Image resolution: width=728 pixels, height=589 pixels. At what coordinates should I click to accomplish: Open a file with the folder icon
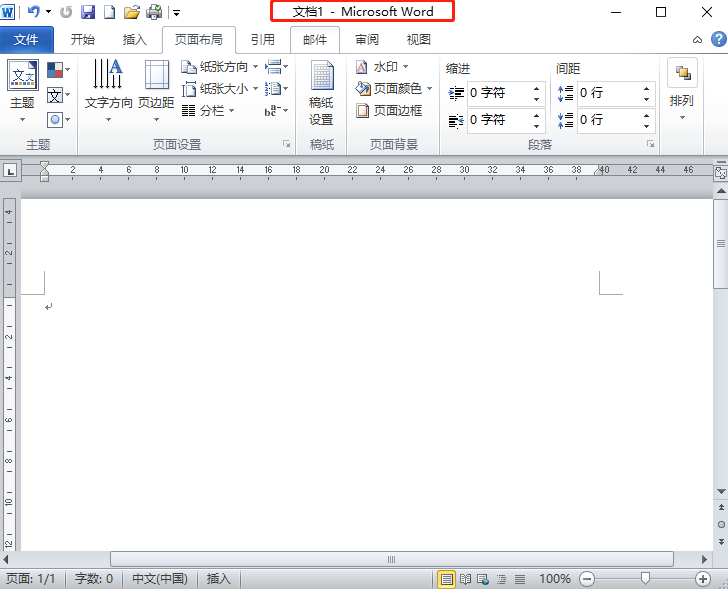pyautogui.click(x=132, y=12)
